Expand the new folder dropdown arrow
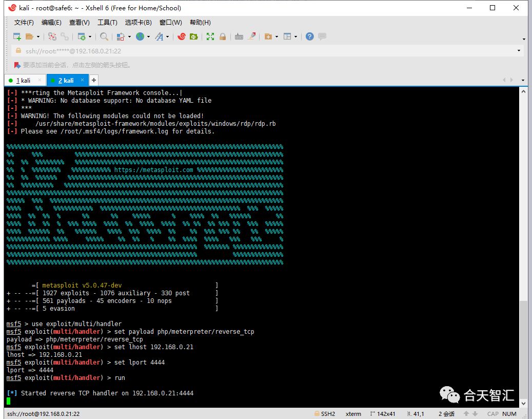This screenshot has height=419, width=532. (277, 36)
